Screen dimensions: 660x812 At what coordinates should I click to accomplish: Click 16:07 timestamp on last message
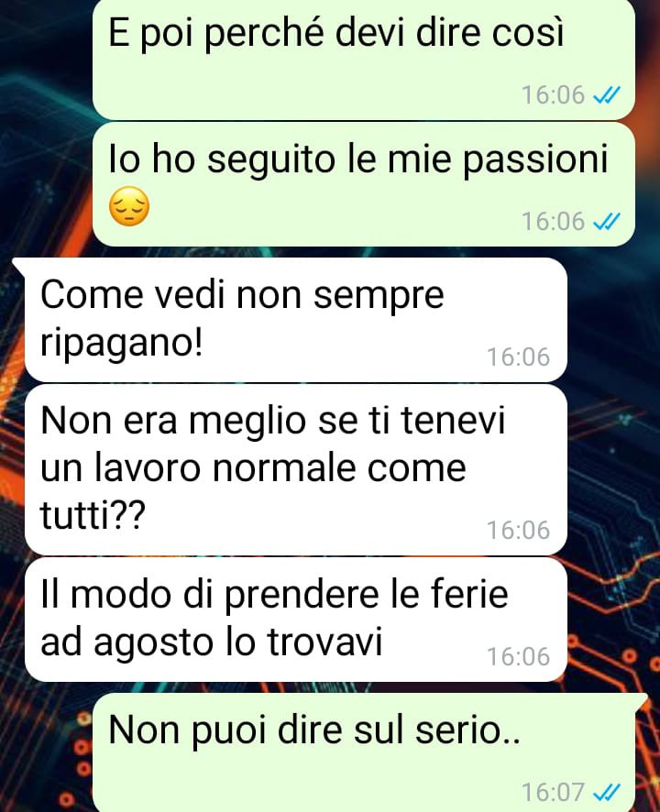click(x=554, y=793)
